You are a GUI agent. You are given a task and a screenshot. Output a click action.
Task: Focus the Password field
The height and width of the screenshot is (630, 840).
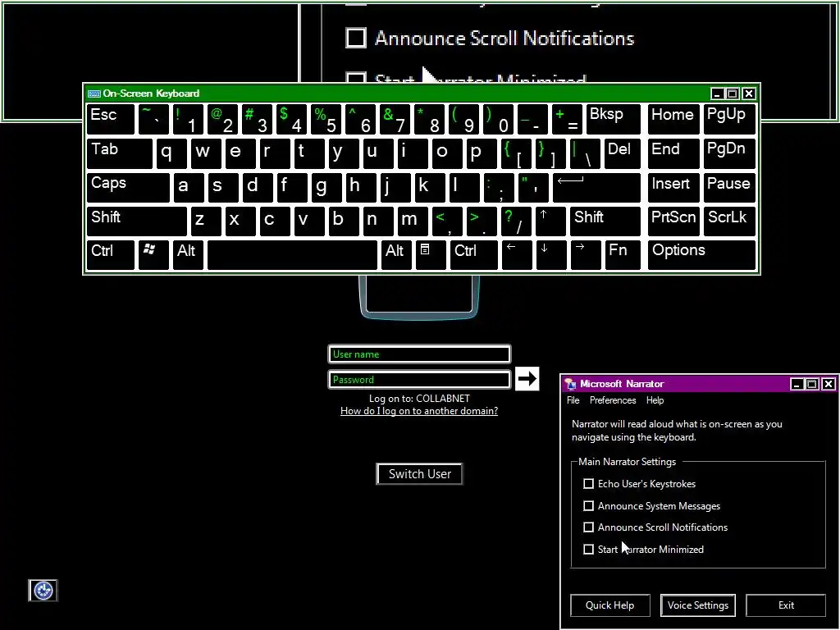pyautogui.click(x=419, y=379)
